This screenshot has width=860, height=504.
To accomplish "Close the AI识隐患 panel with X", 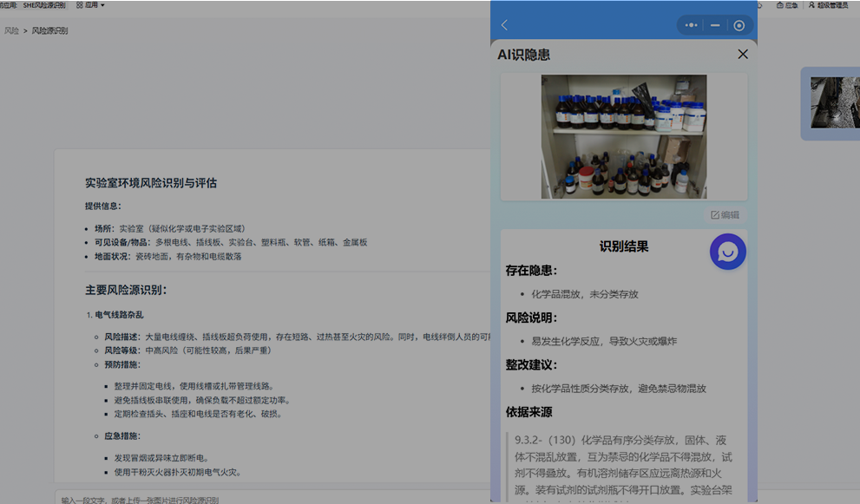I will (742, 55).
